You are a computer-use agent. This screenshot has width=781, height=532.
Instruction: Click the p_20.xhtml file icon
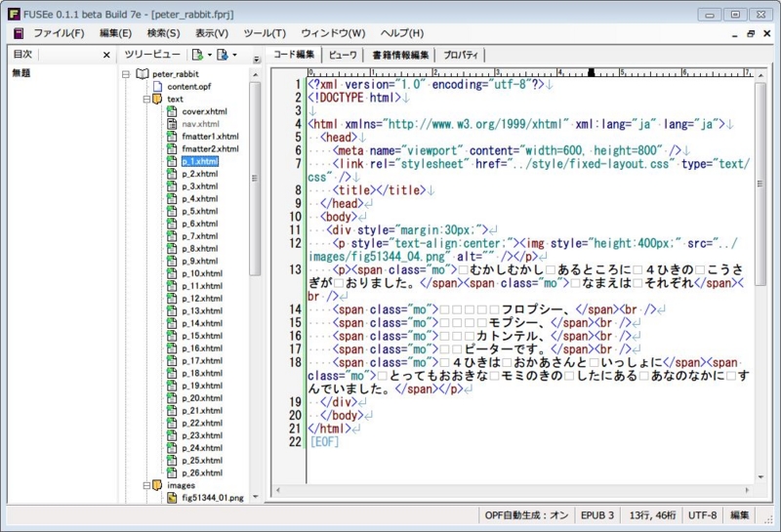[x=172, y=398]
